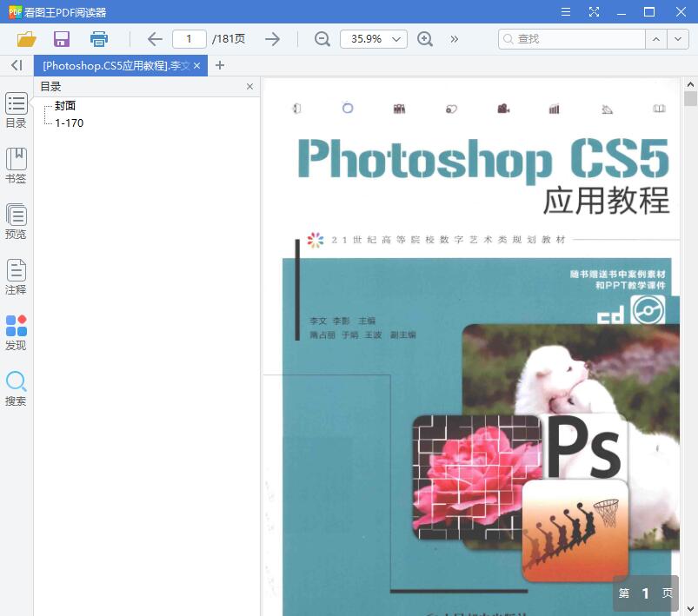Save the document with the floppy icon
The image size is (698, 616).
(x=62, y=39)
